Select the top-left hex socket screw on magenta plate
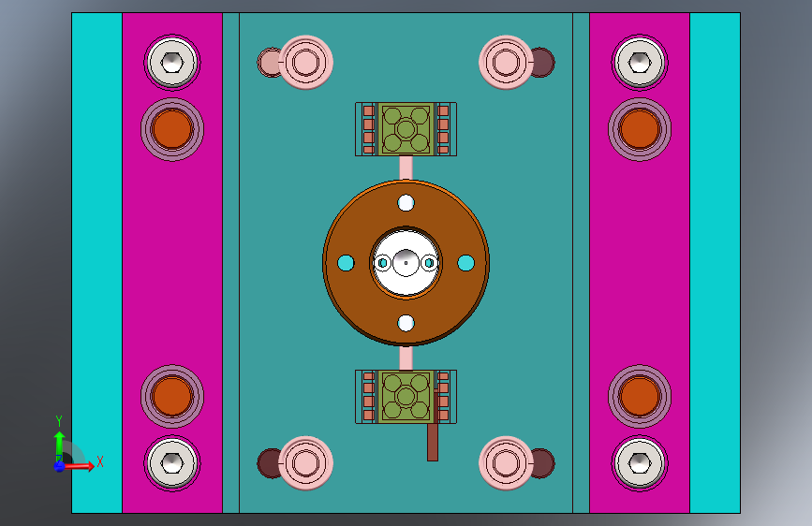Viewport: 812px width, 526px height. click(x=172, y=63)
